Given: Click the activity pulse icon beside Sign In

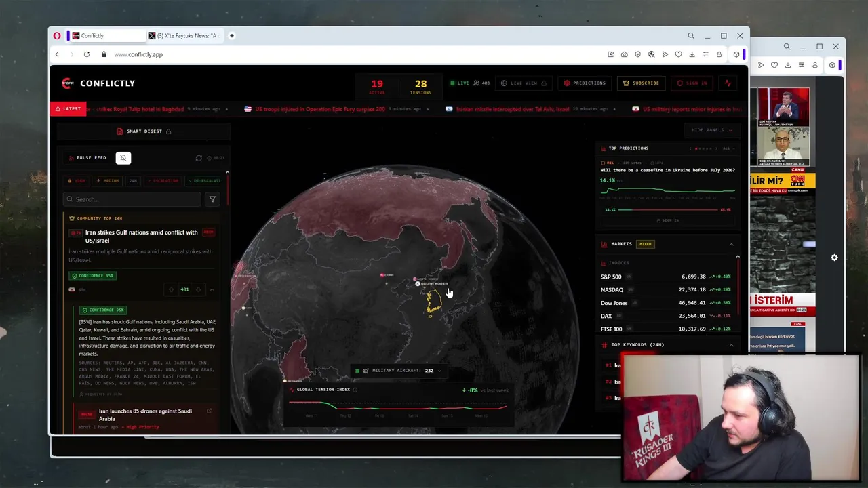Looking at the screenshot, I should click(728, 83).
